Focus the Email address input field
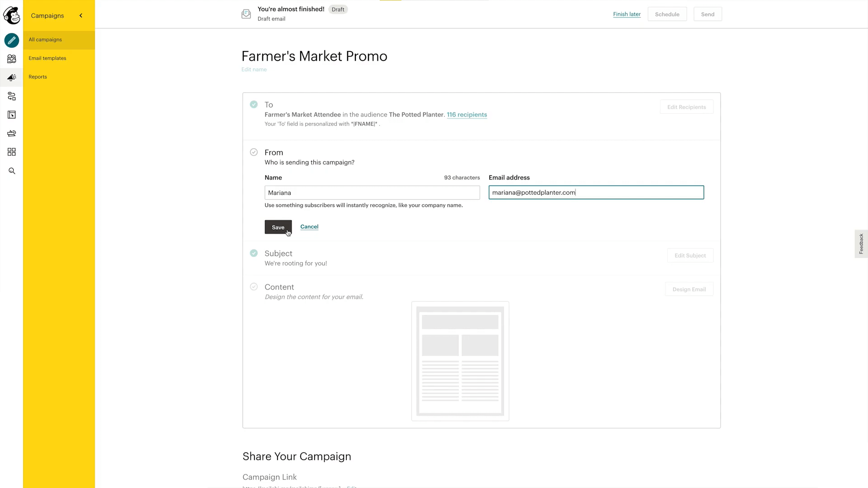868x488 pixels. [x=596, y=192]
